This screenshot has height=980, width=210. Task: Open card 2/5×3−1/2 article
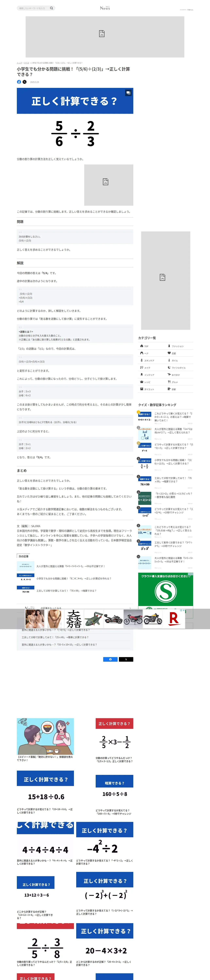[x=114, y=740]
